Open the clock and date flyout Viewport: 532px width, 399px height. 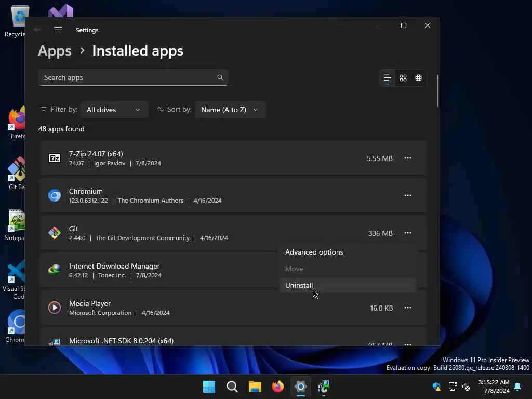(494, 387)
